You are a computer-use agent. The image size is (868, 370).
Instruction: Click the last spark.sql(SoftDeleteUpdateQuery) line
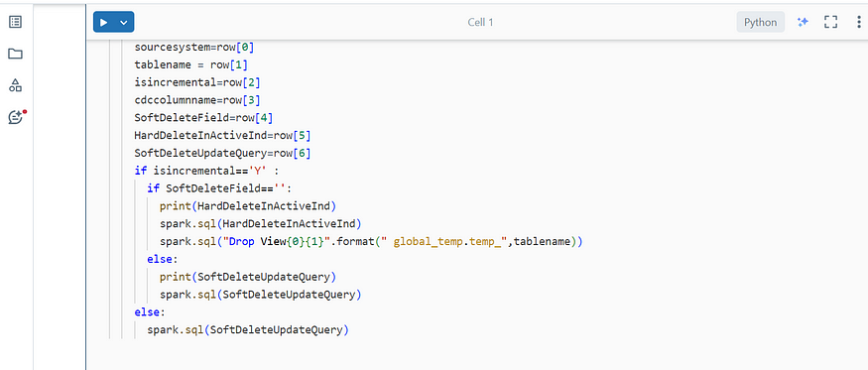tap(248, 330)
